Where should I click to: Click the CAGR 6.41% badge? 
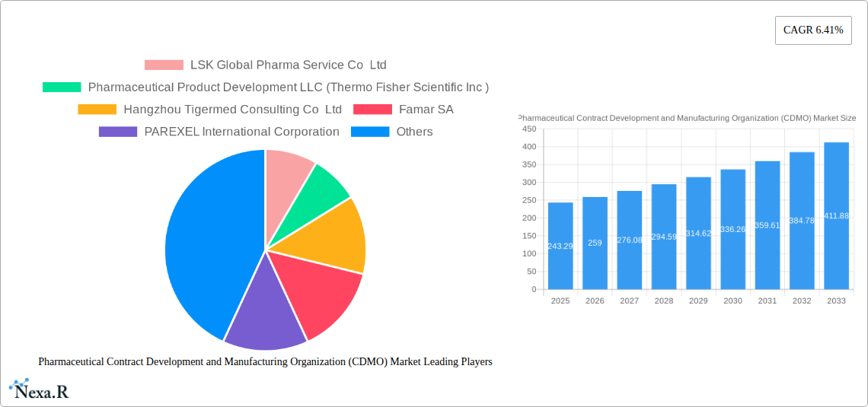[x=812, y=30]
